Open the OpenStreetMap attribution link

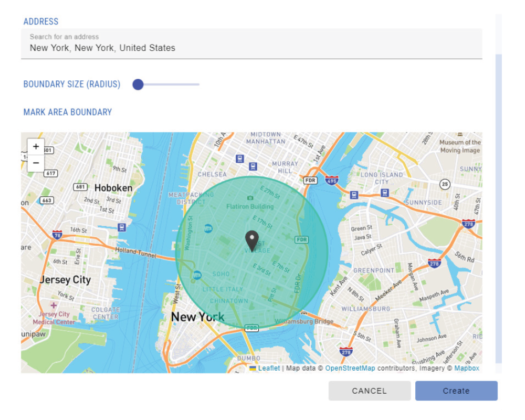tap(350, 369)
